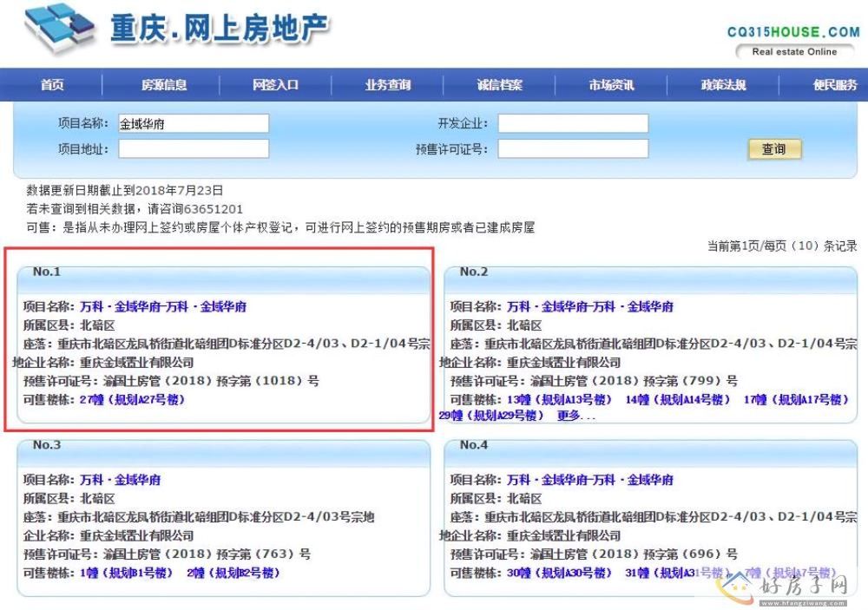Open the 房源信息 menu item
This screenshot has width=868, height=610.
click(x=164, y=85)
